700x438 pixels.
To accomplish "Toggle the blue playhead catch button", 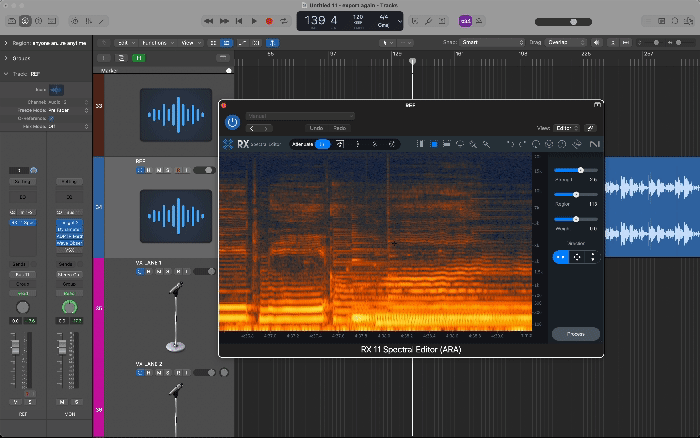I will coord(272,43).
